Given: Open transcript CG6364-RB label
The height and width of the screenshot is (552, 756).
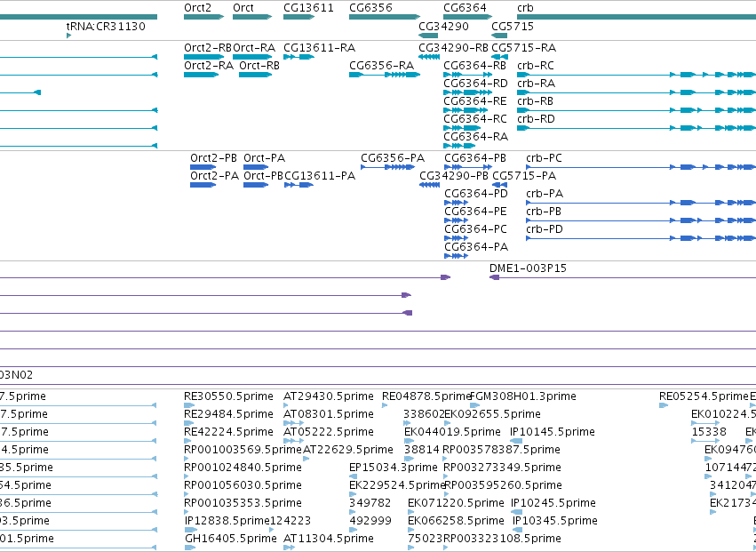Looking at the screenshot, I should point(475,66).
